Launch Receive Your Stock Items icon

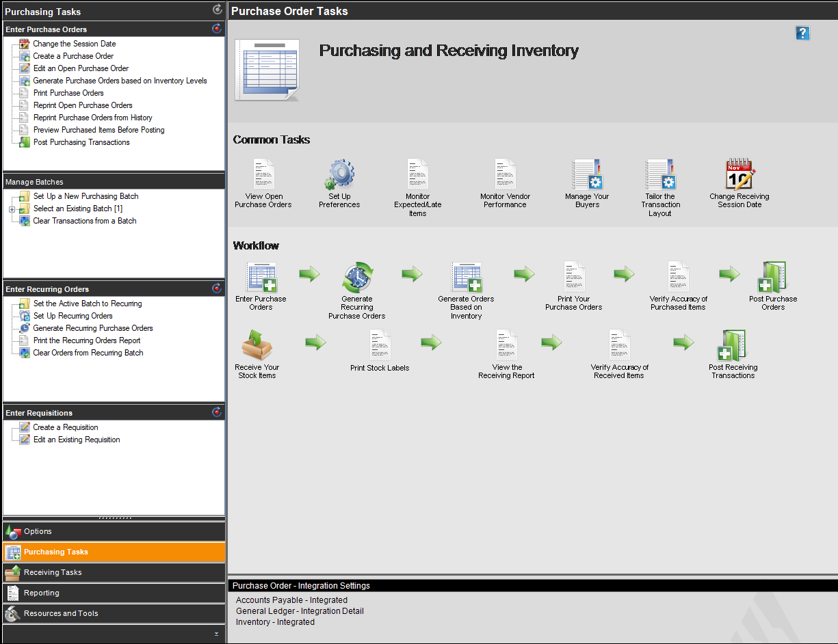(257, 345)
